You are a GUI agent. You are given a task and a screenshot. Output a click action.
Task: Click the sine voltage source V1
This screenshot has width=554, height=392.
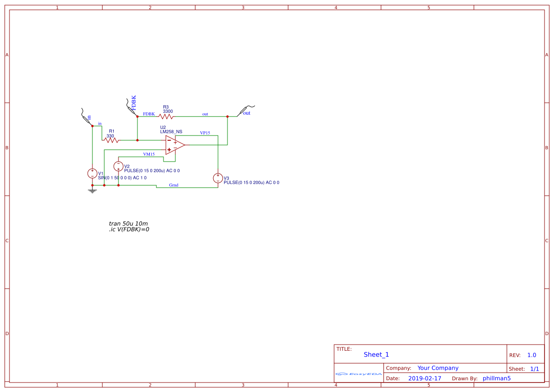92,173
